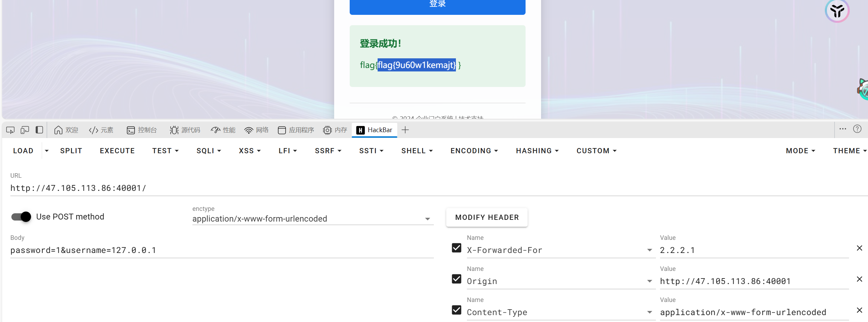Image resolution: width=868 pixels, height=322 pixels.
Task: Expand the ENCODING dropdown in HackBar
Action: (x=474, y=150)
